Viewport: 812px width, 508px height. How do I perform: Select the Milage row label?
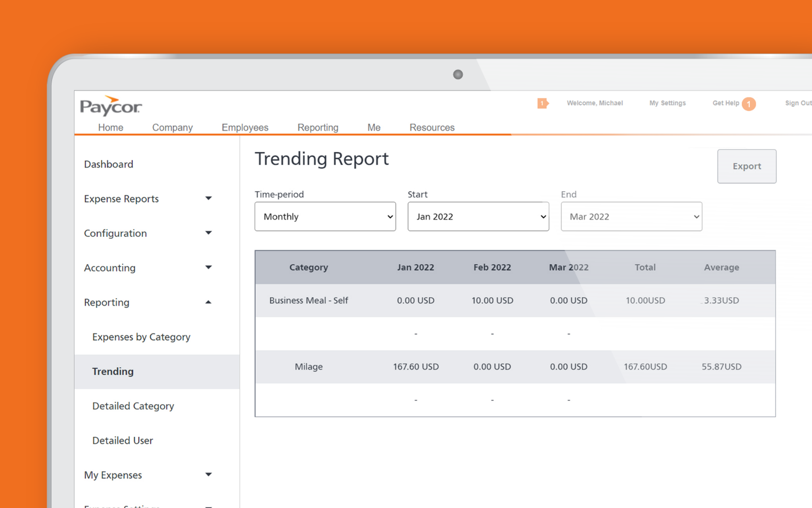pyautogui.click(x=309, y=366)
